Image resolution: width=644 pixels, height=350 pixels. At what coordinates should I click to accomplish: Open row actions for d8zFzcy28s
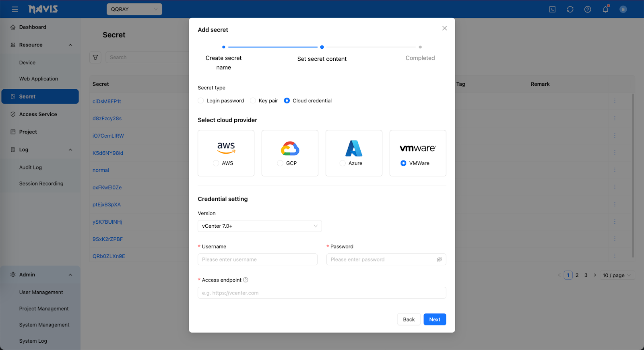(x=615, y=118)
